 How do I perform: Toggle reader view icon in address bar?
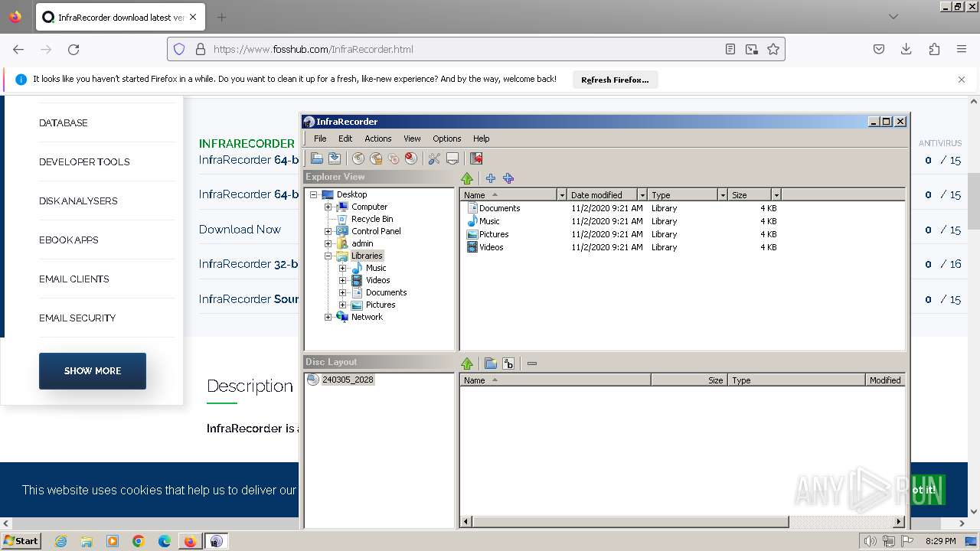(730, 49)
